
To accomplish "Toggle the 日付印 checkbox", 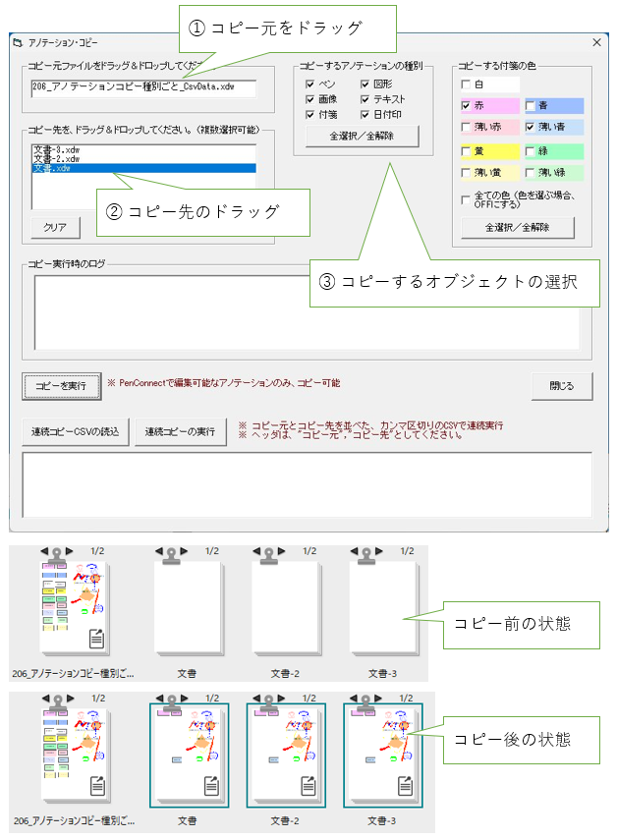I will [365, 114].
